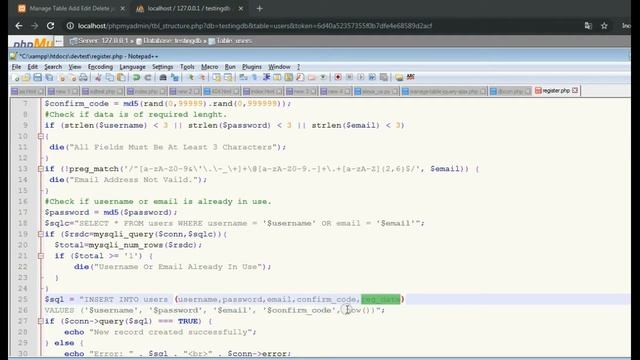Click the Redo arrow icon
The height and width of the screenshot is (360, 640).
[x=148, y=77]
